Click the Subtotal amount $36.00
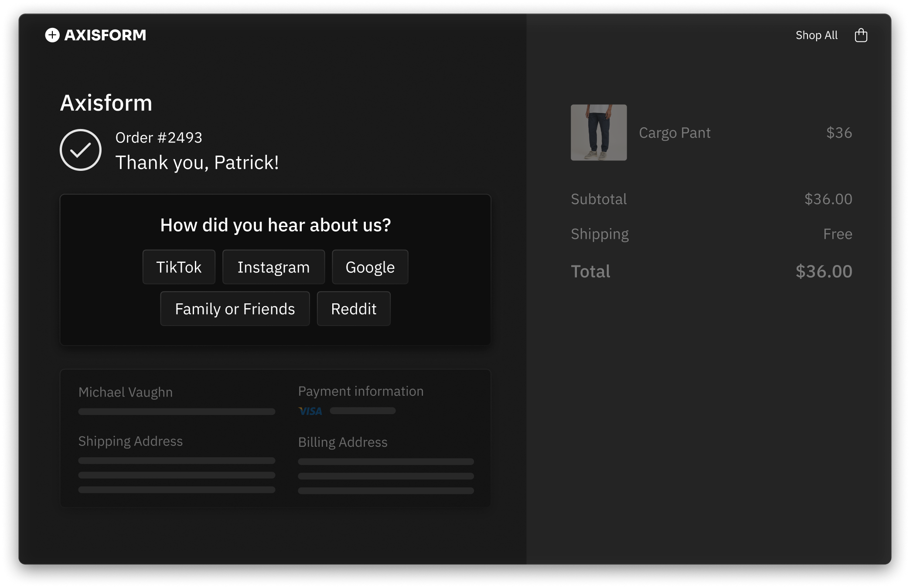910x588 pixels. coord(828,199)
